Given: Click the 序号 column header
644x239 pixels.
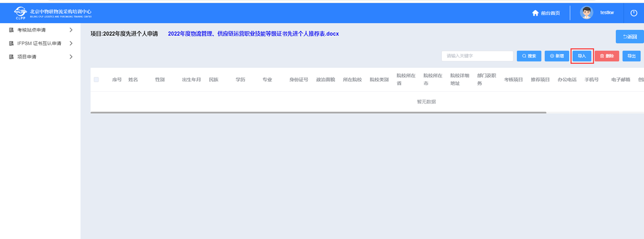Looking at the screenshot, I should click(117, 80).
